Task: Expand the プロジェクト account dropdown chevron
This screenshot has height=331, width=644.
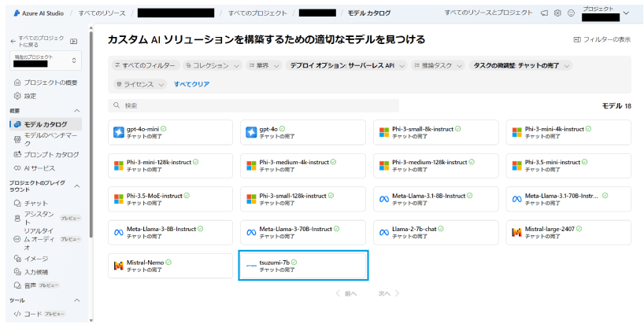Action: click(626, 13)
